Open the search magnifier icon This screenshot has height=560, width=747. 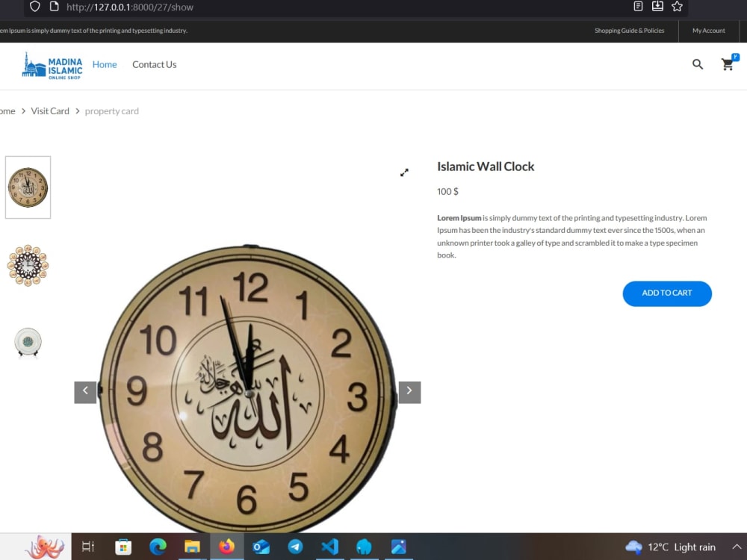click(698, 64)
